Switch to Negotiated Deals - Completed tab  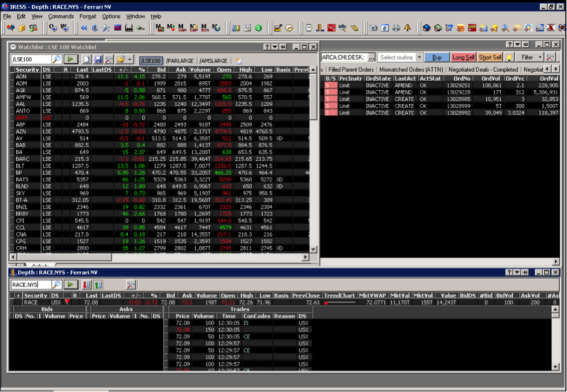(x=483, y=69)
